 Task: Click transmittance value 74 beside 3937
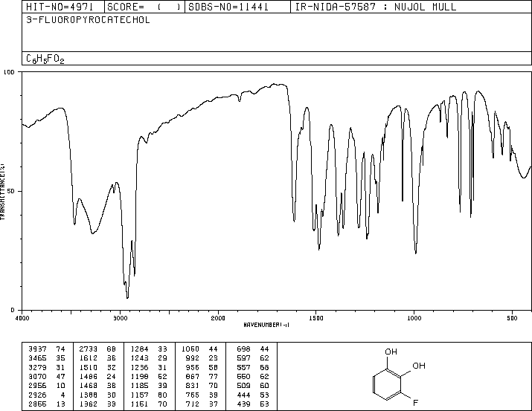[x=61, y=349]
